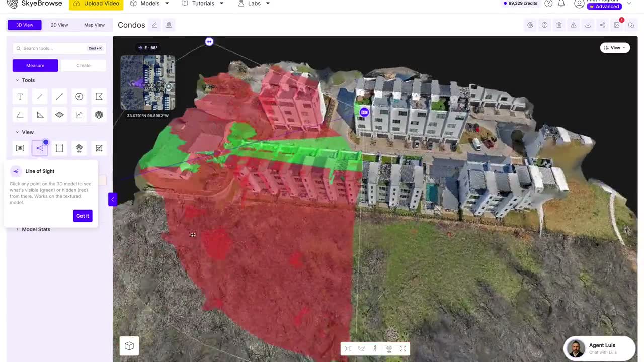The image size is (644, 362).
Task: Share the Condos model
Action: pyautogui.click(x=602, y=25)
